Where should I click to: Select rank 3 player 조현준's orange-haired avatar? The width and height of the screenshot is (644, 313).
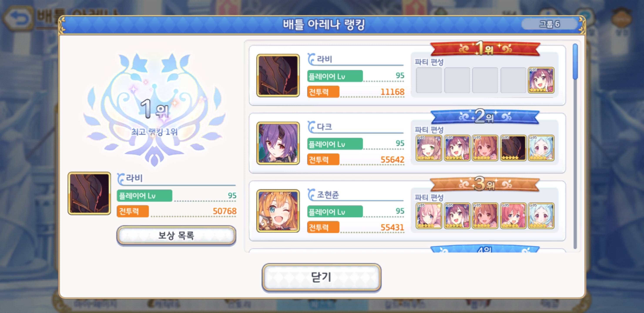click(x=278, y=211)
